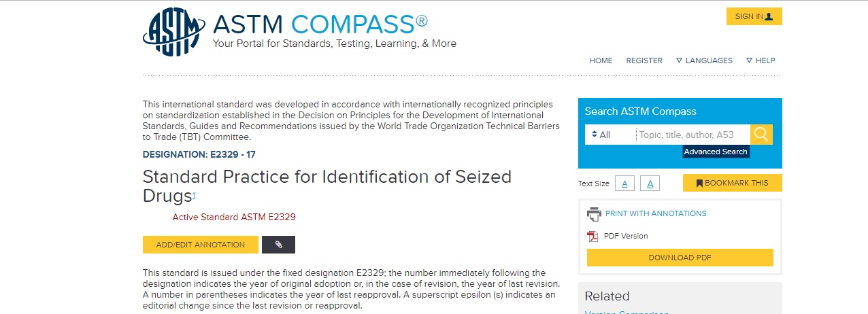Click the paperclip attachment icon button
The width and height of the screenshot is (868, 314).
click(x=278, y=245)
